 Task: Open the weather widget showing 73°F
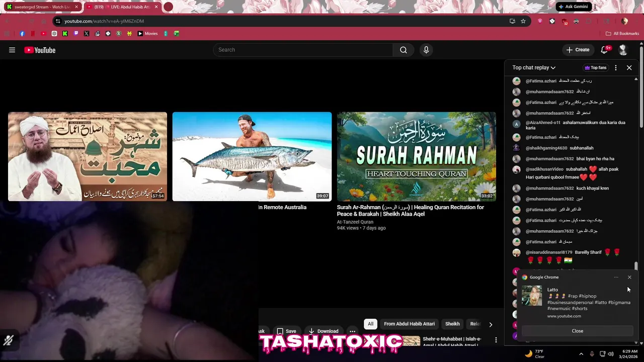pos(535,354)
